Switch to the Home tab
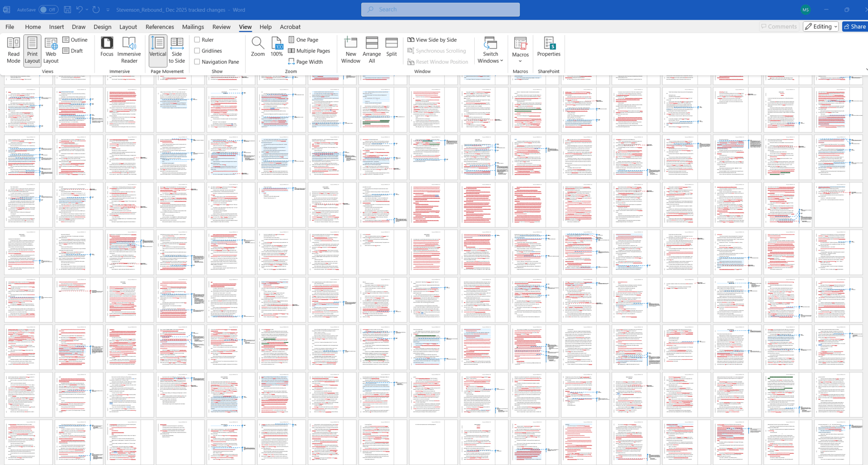Screen dimensions: 868x465 pyautogui.click(x=33, y=27)
